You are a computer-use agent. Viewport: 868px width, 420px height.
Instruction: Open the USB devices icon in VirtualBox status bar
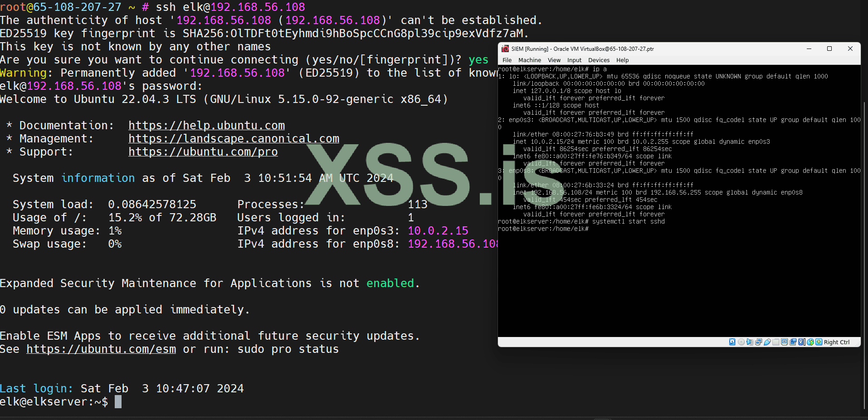click(767, 342)
